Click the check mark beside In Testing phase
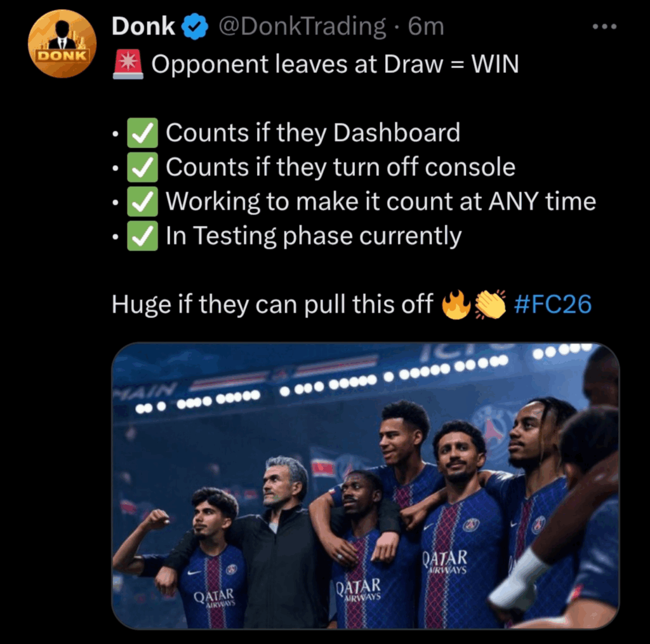 point(142,236)
